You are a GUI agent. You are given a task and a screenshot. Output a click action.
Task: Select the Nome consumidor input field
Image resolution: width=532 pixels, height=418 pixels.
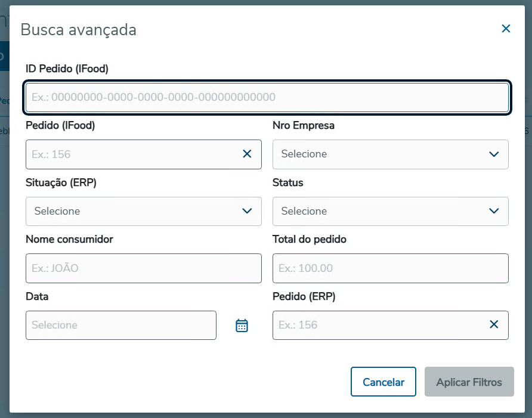pyautogui.click(x=143, y=268)
